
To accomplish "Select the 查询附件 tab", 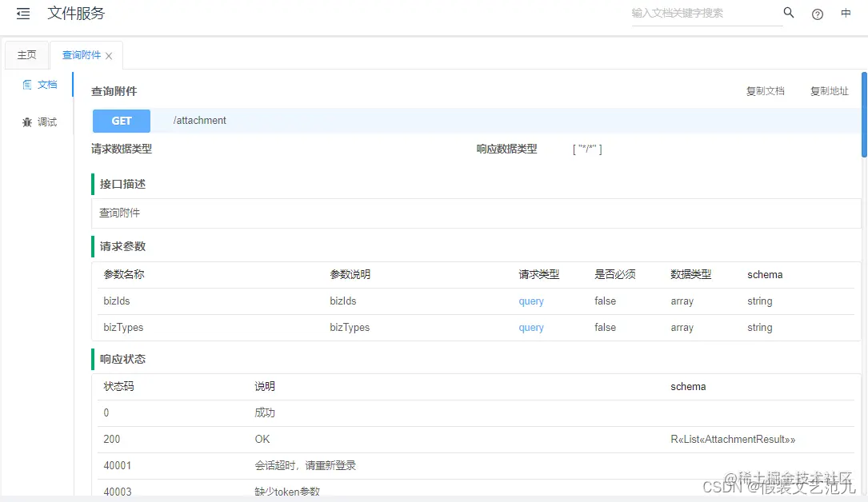I will click(x=82, y=54).
